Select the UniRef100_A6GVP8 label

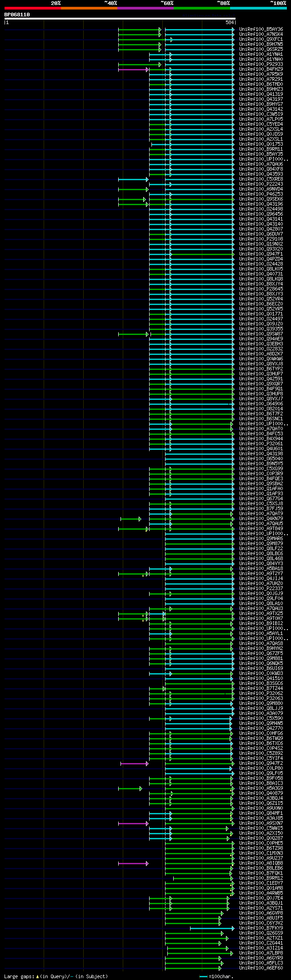261,913
